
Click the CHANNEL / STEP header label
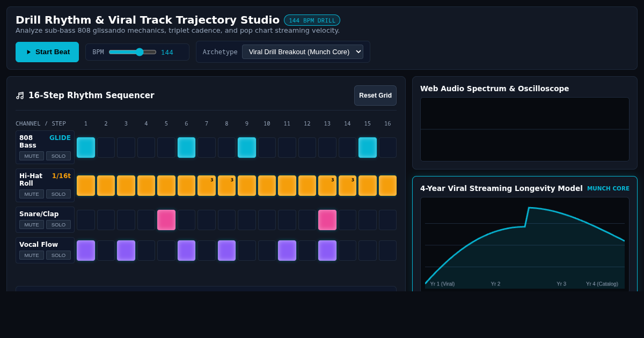tap(41, 124)
